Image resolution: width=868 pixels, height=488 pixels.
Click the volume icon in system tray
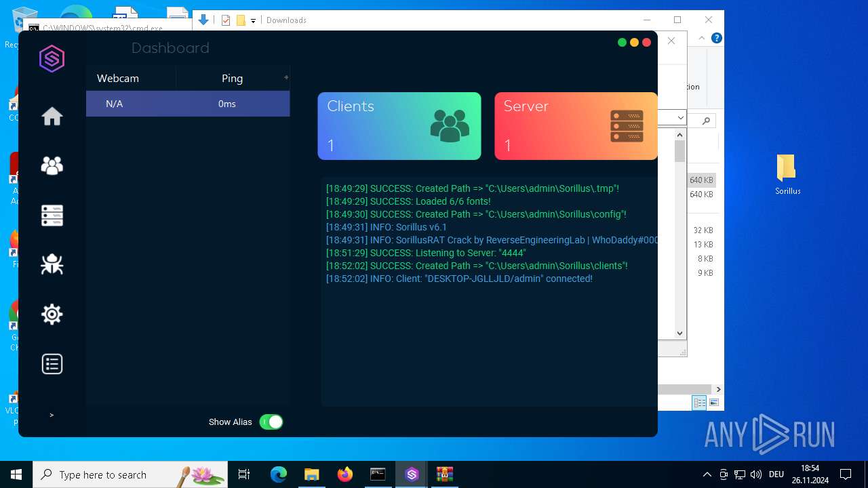point(756,474)
